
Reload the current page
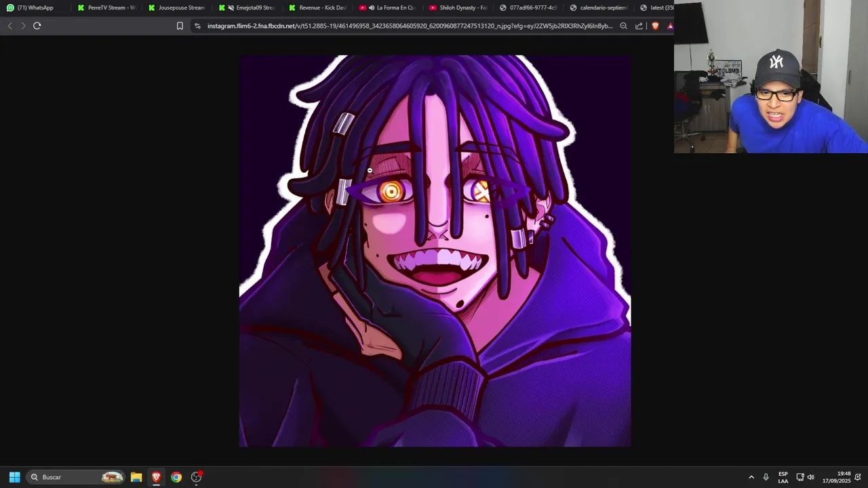[x=37, y=26]
